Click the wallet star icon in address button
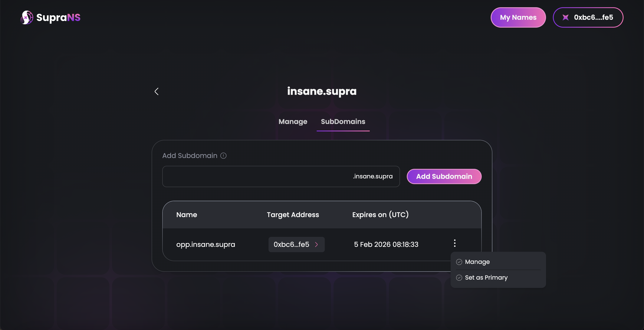This screenshot has height=330, width=644. point(565,17)
